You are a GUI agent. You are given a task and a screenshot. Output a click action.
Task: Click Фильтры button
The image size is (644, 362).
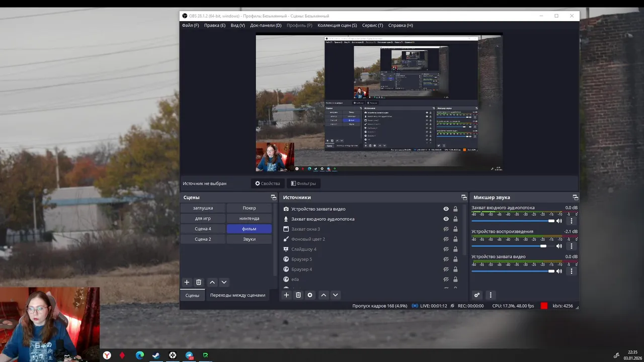click(303, 184)
